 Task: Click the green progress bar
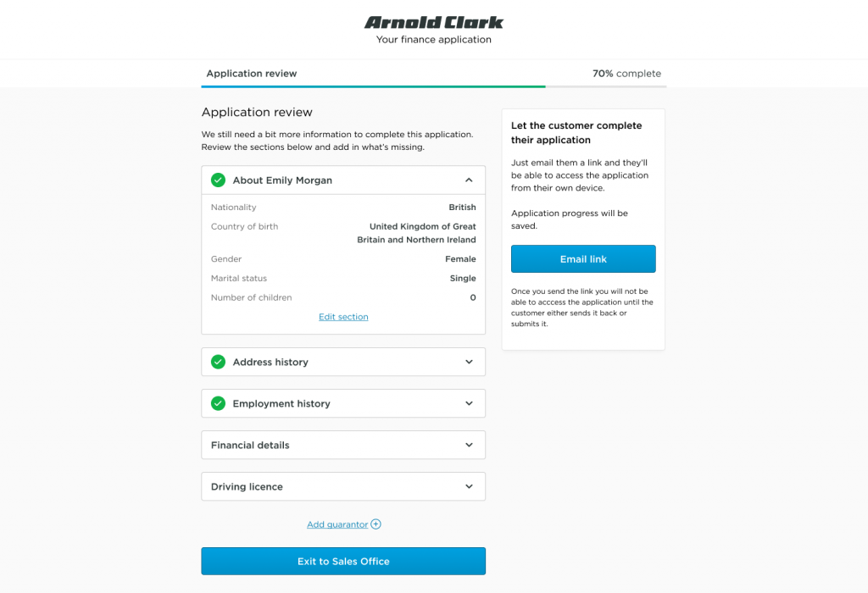tap(373, 87)
